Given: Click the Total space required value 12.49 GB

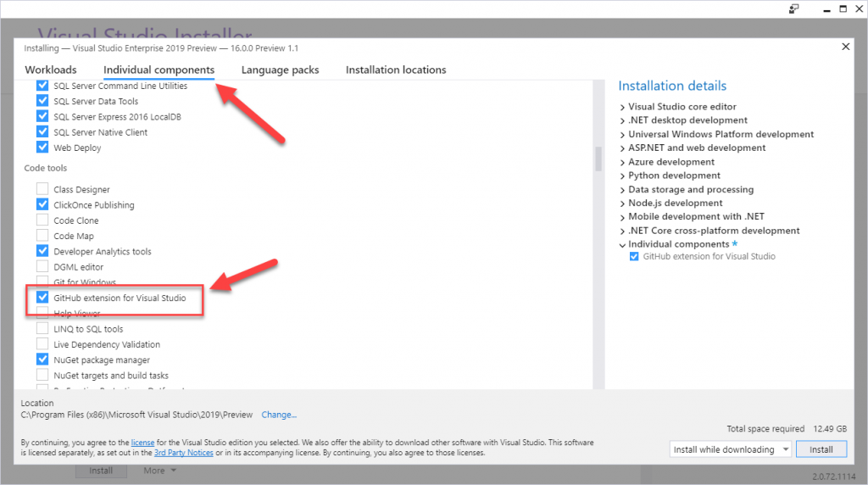Looking at the screenshot, I should [x=830, y=428].
